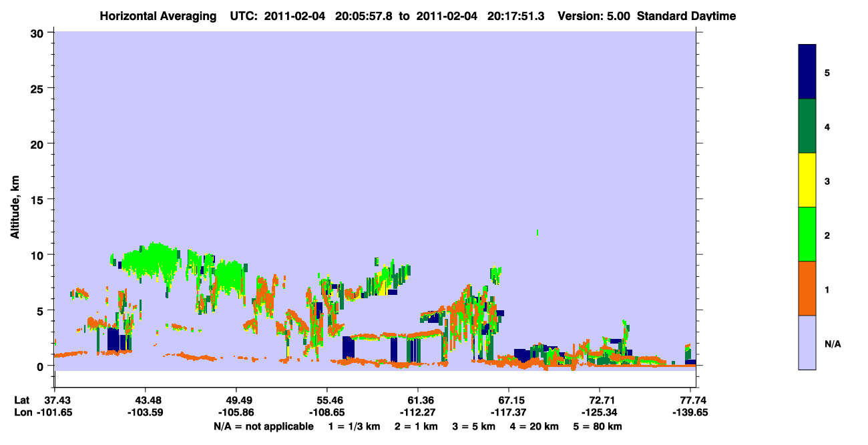Image resolution: width=868 pixels, height=445 pixels.
Task: Click longitude value -103.59
Action: pyautogui.click(x=145, y=412)
